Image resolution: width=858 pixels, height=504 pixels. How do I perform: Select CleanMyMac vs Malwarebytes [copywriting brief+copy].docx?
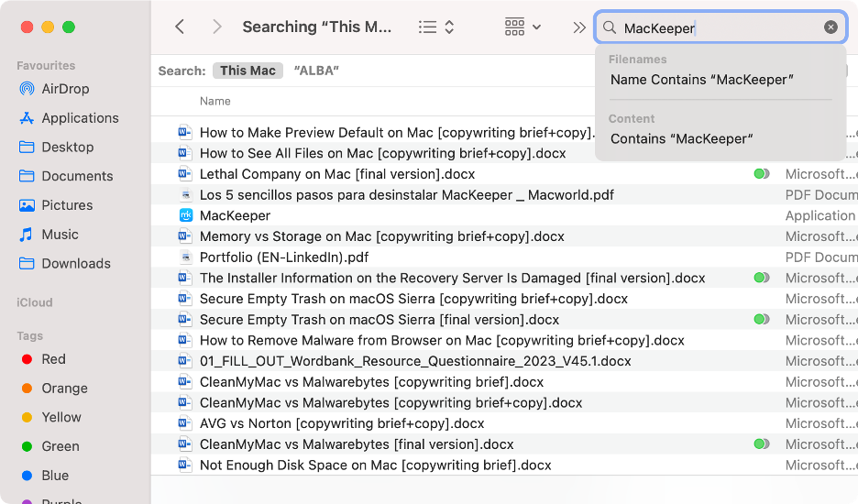pyautogui.click(x=390, y=403)
